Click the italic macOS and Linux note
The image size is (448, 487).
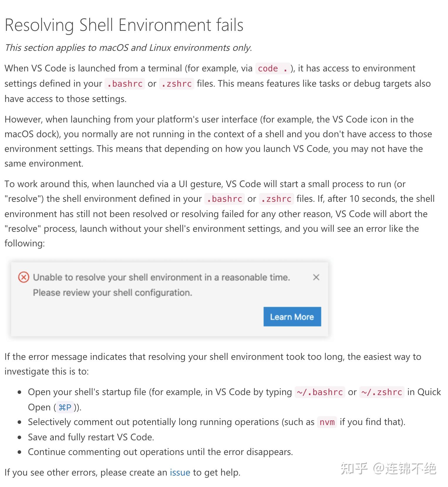coord(128,48)
